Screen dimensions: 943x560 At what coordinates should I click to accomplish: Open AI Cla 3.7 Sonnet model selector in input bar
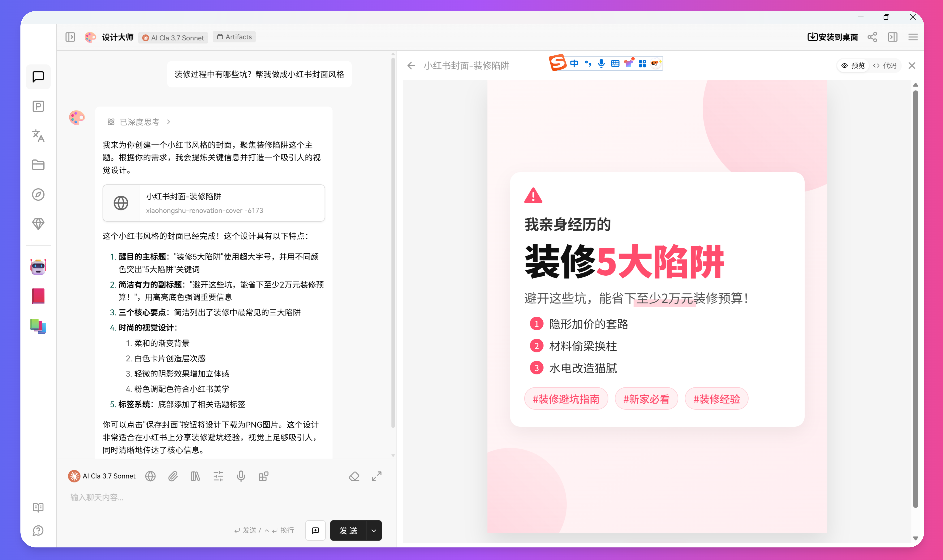click(x=102, y=476)
